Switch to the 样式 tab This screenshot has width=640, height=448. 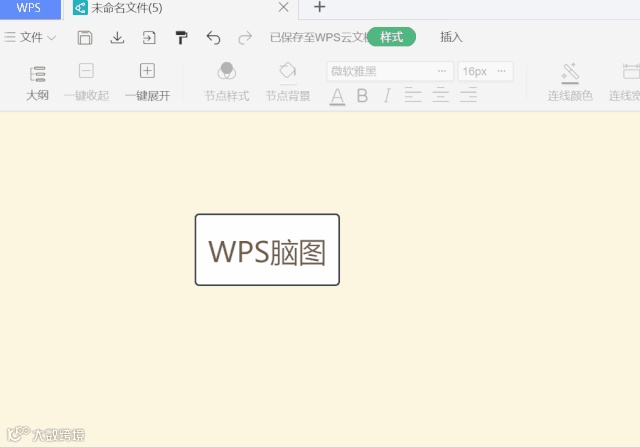[391, 37]
